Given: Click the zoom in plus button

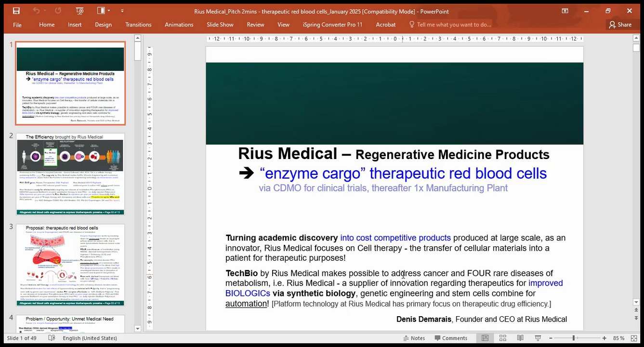Looking at the screenshot, I should tap(604, 338).
